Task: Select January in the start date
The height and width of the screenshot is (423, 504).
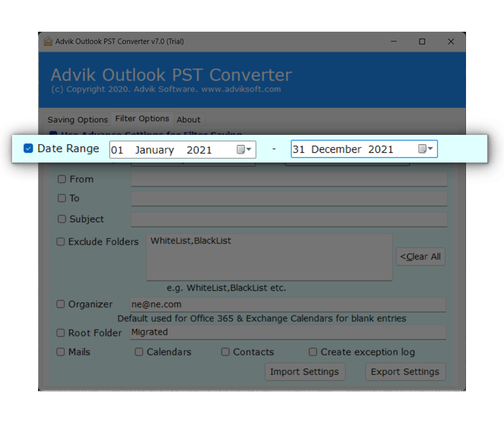Action: (154, 150)
